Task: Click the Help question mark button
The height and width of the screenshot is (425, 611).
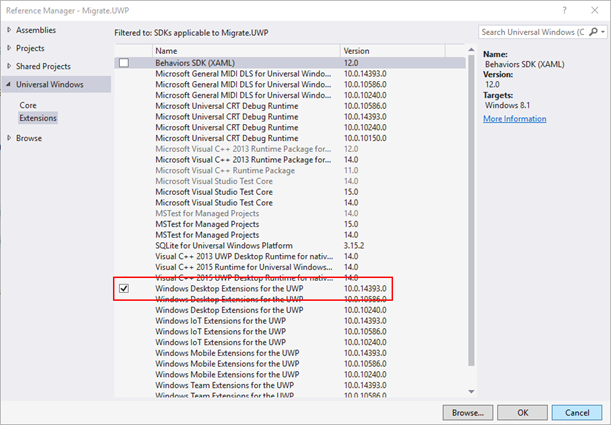Action: tap(564, 11)
